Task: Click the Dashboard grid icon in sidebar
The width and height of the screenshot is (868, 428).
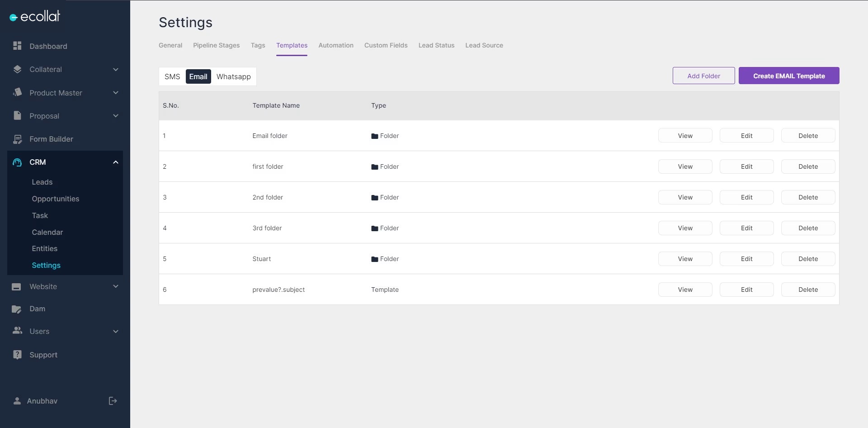Action: coord(17,46)
